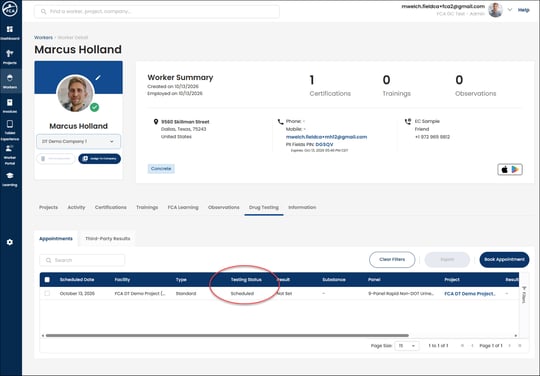
Task: Click the user avatar in the top bar
Action: pos(495,10)
